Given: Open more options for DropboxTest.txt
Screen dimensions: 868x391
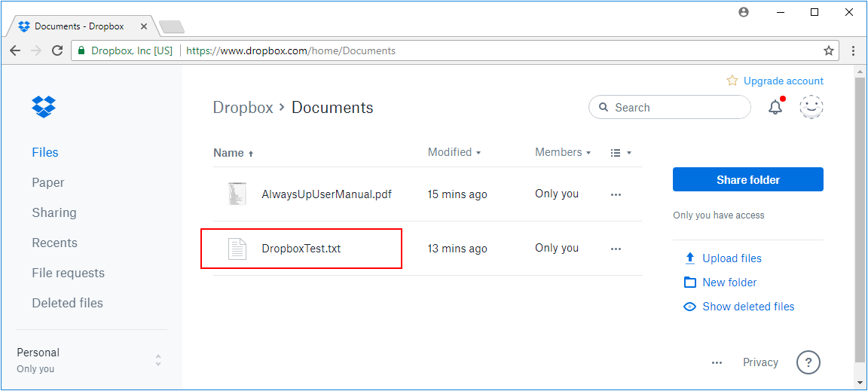Looking at the screenshot, I should (x=616, y=249).
